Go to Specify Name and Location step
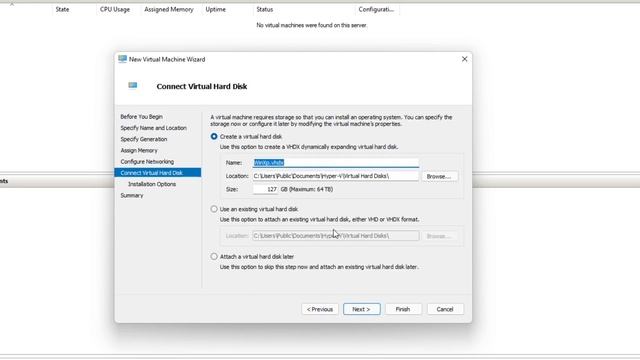 153,128
